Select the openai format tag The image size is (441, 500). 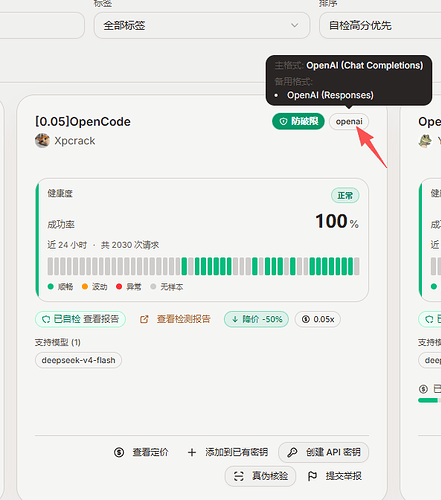(349, 122)
